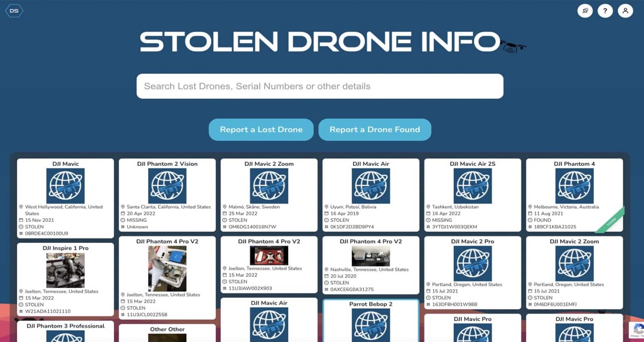Click Uyuni, Potosí, Bolivia location text

(353, 207)
